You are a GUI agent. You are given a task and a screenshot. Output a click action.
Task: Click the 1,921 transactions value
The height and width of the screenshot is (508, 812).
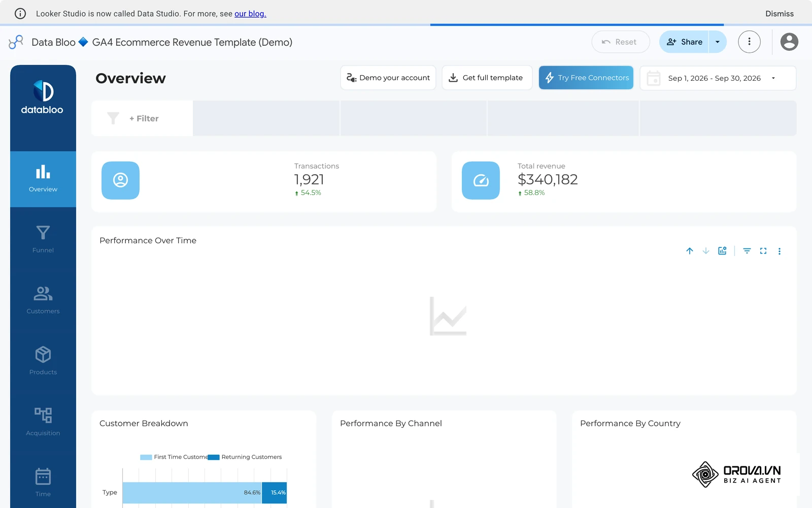tap(309, 179)
